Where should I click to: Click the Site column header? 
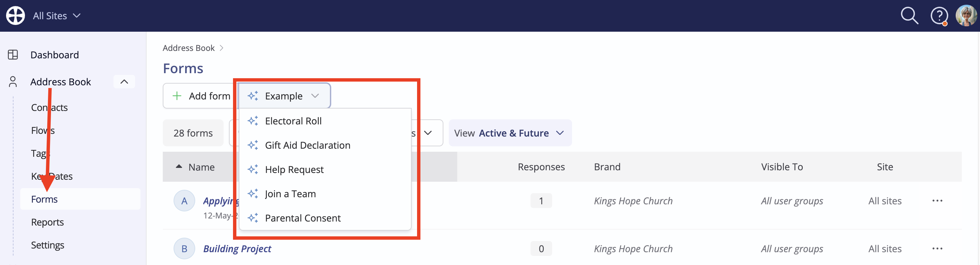pyautogui.click(x=885, y=167)
